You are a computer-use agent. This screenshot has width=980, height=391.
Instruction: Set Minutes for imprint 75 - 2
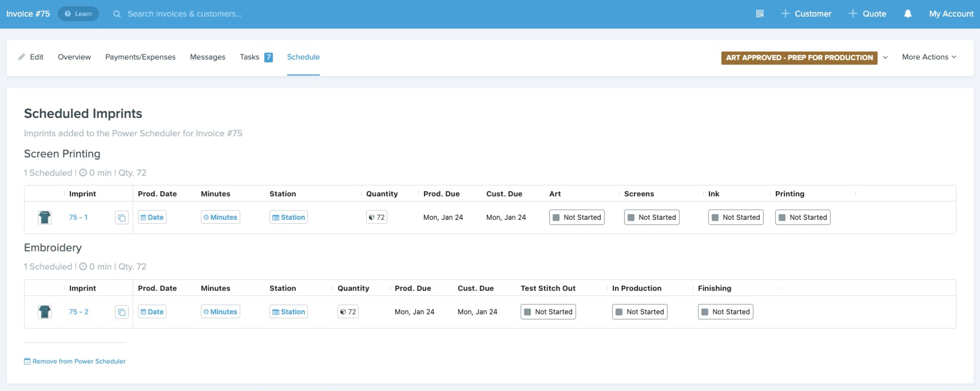pos(220,312)
